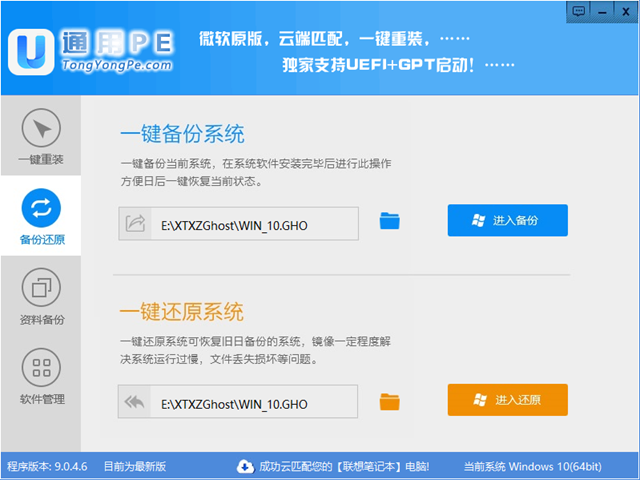Click the 目前为最新版 update status text

pos(135,467)
